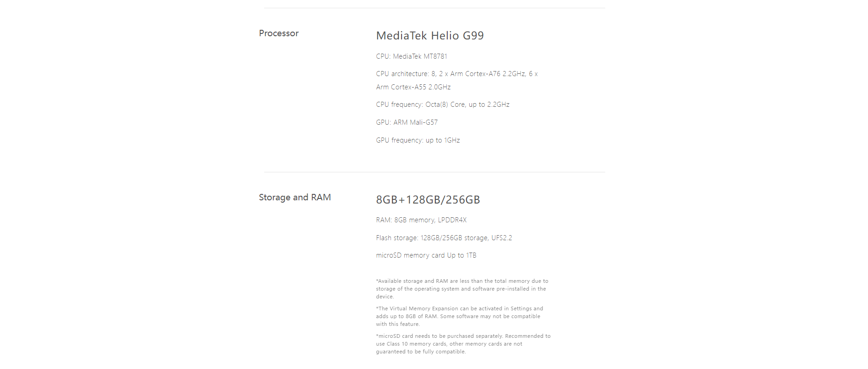Screen dimensions: 868x369
Task: Click the Class 10 memory cards footnote line
Action: 449,344
